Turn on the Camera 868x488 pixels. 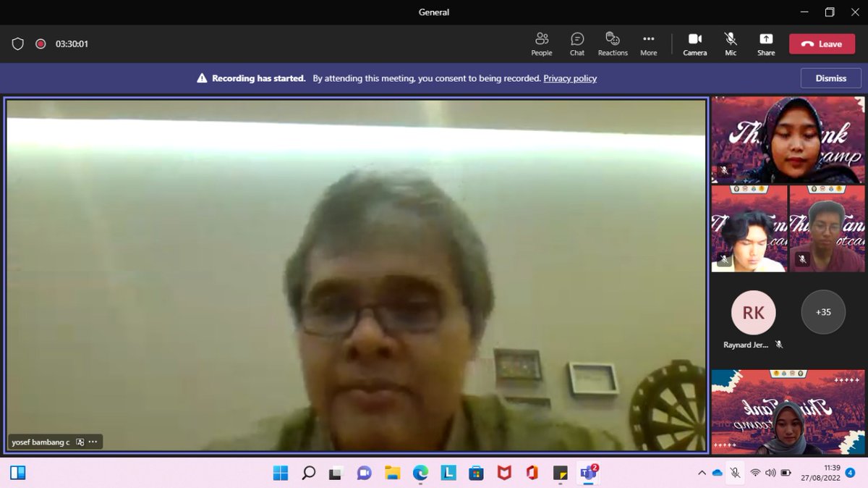[695, 44]
